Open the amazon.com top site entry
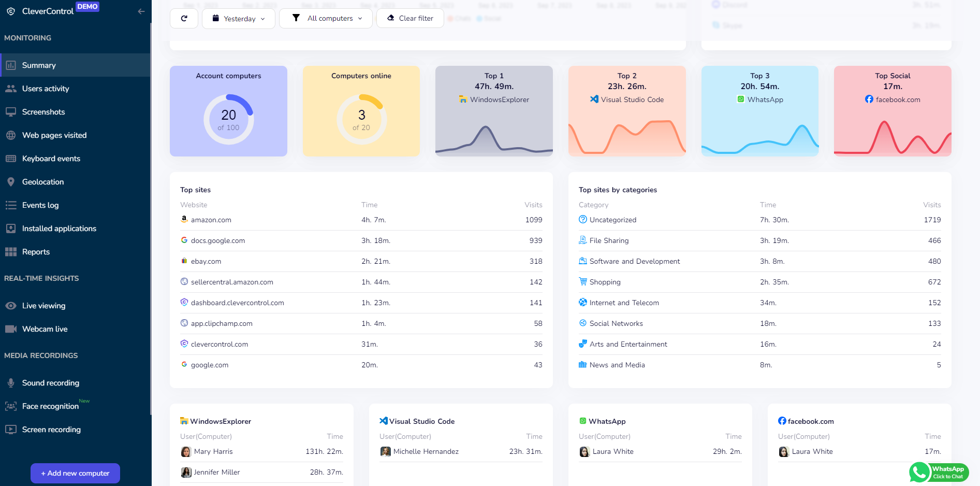980x486 pixels. (x=211, y=220)
